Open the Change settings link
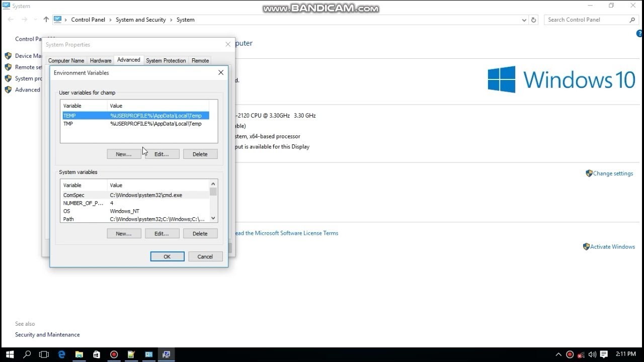The width and height of the screenshot is (644, 362). click(x=613, y=173)
